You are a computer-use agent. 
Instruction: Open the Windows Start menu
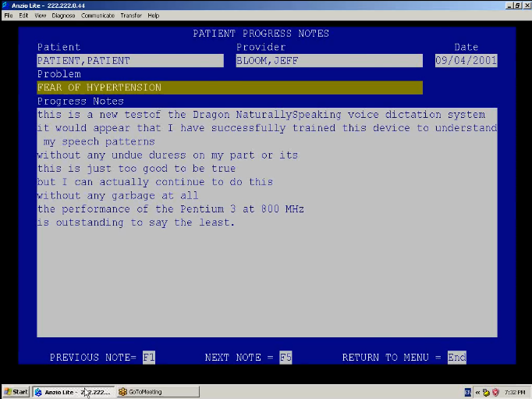pyautogui.click(x=16, y=392)
